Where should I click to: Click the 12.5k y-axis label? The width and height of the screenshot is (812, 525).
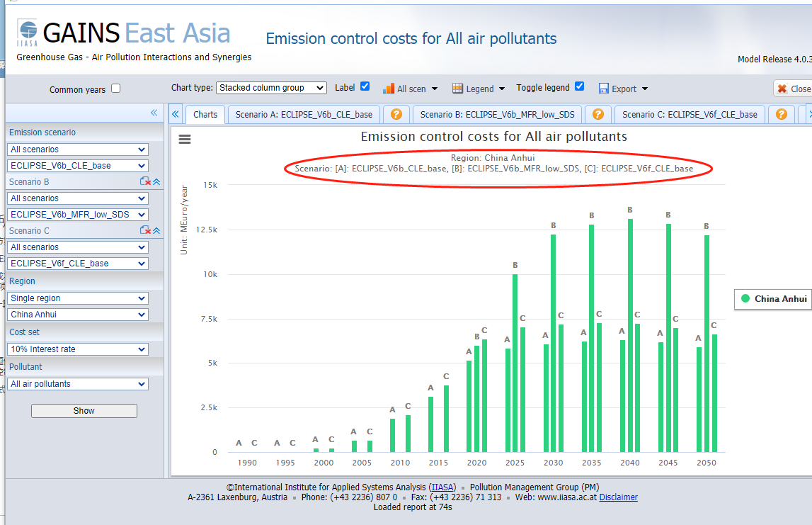[207, 230]
